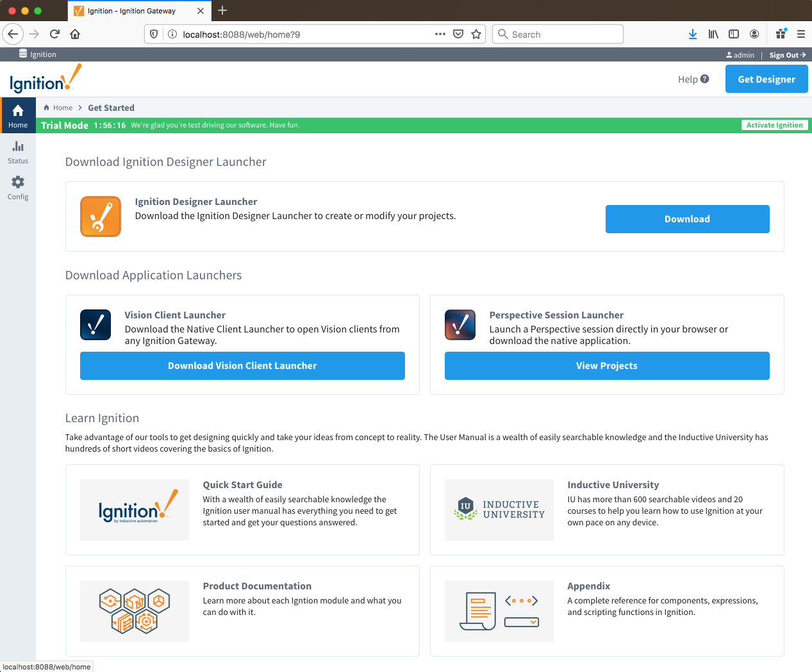Click the Pocket save icon
812x672 pixels.
click(x=458, y=34)
